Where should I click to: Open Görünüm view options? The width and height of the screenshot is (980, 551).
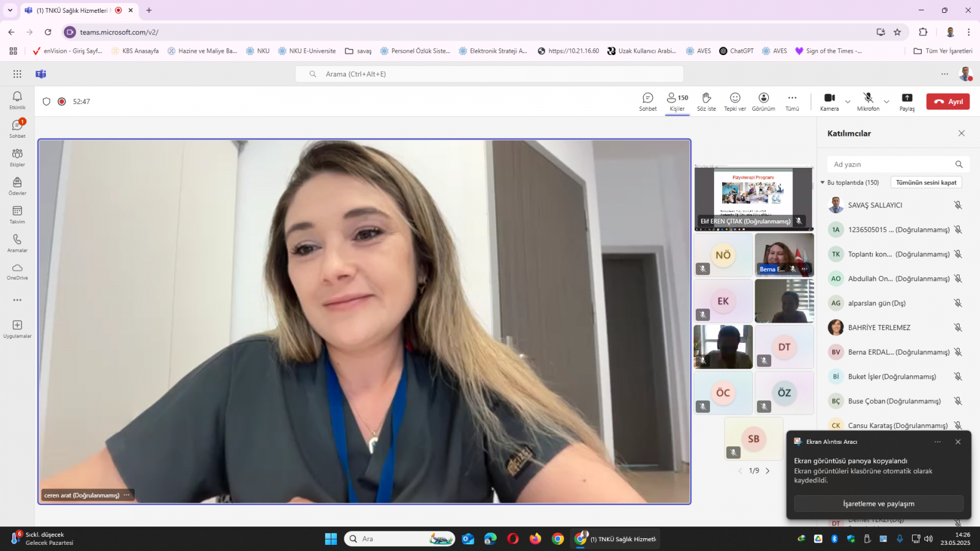tap(763, 102)
